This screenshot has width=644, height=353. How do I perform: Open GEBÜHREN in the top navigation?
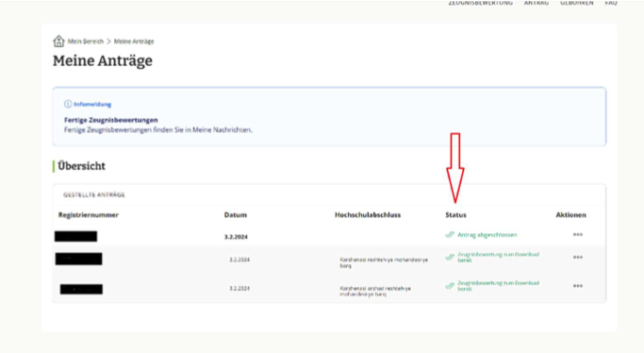tap(577, 3)
